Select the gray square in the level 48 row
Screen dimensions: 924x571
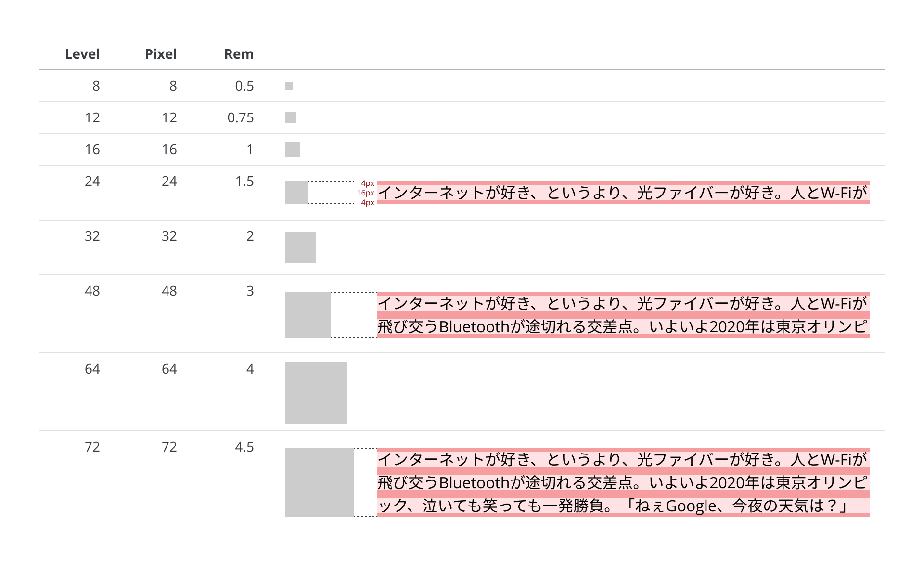[x=308, y=315]
